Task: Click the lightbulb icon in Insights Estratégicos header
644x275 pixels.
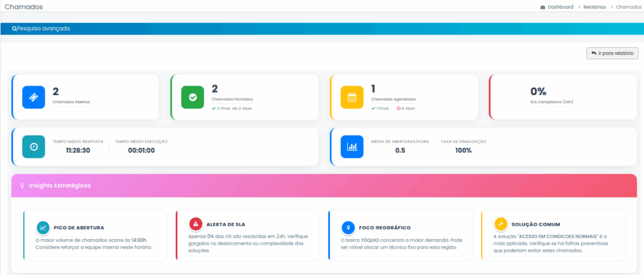Action: pyautogui.click(x=23, y=186)
